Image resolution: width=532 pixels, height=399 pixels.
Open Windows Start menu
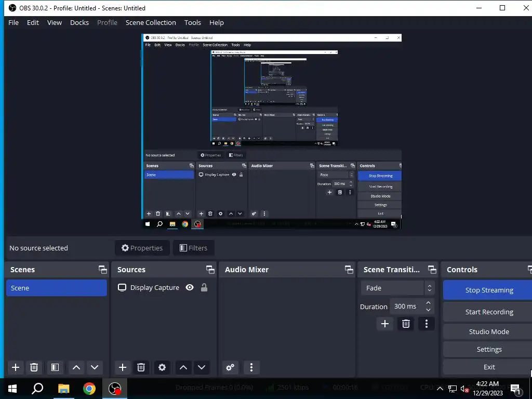click(x=12, y=389)
